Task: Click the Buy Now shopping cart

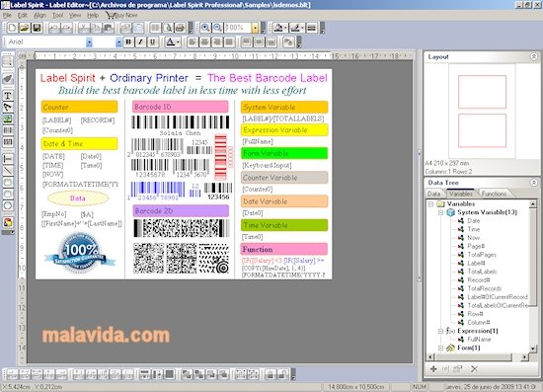Action: 121,15
